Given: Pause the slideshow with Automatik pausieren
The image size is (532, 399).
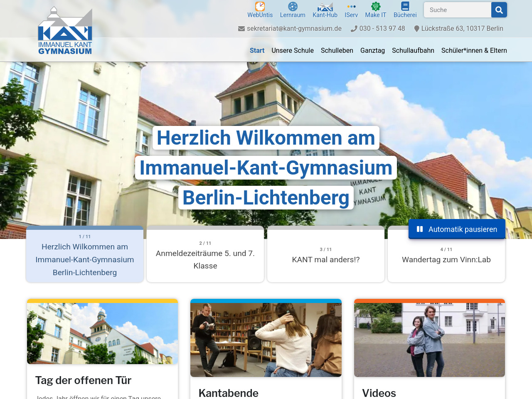Looking at the screenshot, I should [x=457, y=229].
